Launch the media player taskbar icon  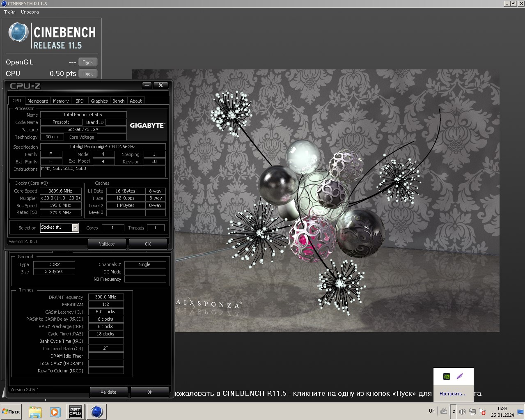pos(55,411)
